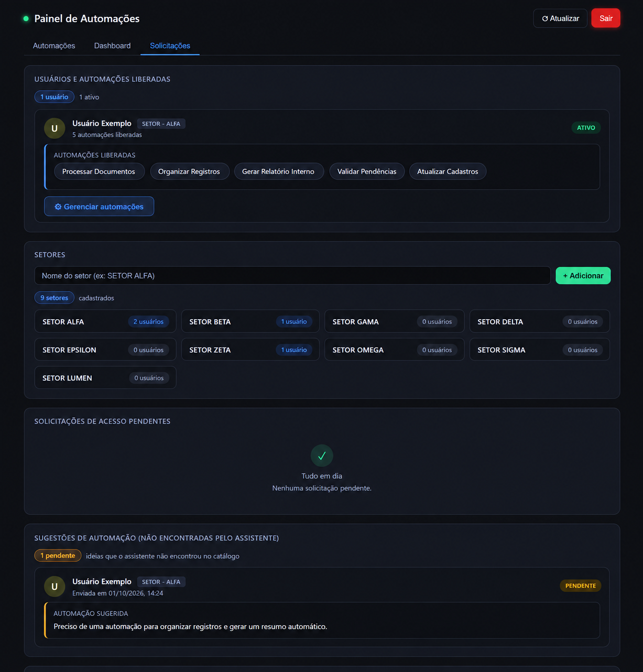Open the SETOR ALFA sector card

point(105,322)
